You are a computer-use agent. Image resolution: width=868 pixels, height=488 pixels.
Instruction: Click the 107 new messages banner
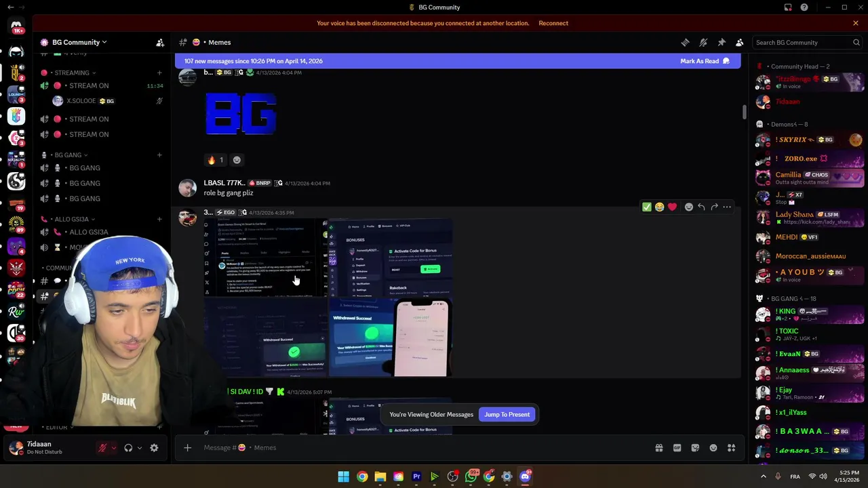pyautogui.click(x=458, y=61)
